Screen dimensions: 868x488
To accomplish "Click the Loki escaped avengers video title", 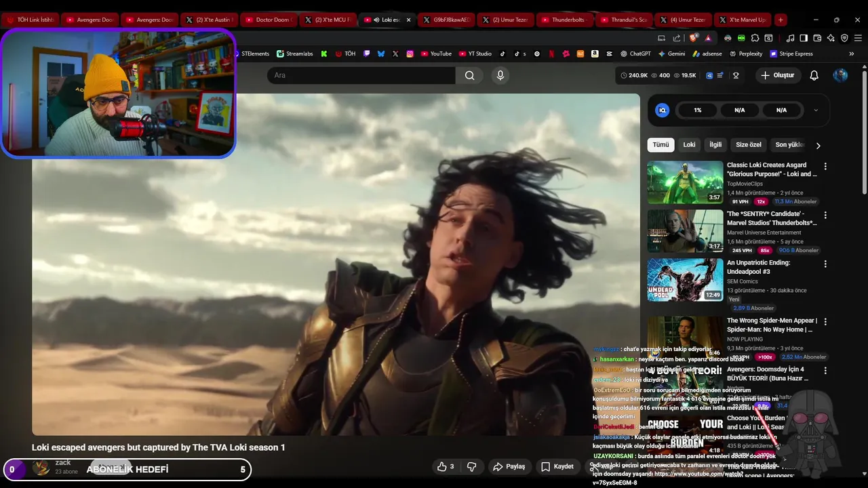I will 158,447.
